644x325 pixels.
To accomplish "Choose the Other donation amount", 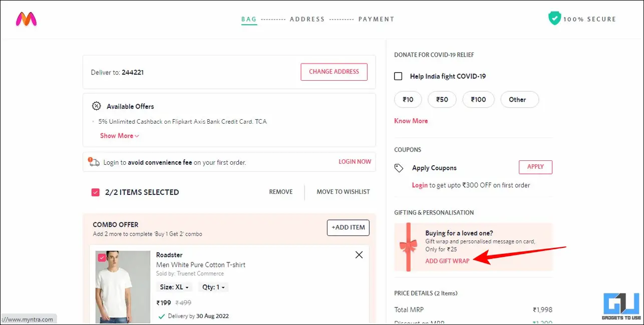I will pos(519,100).
